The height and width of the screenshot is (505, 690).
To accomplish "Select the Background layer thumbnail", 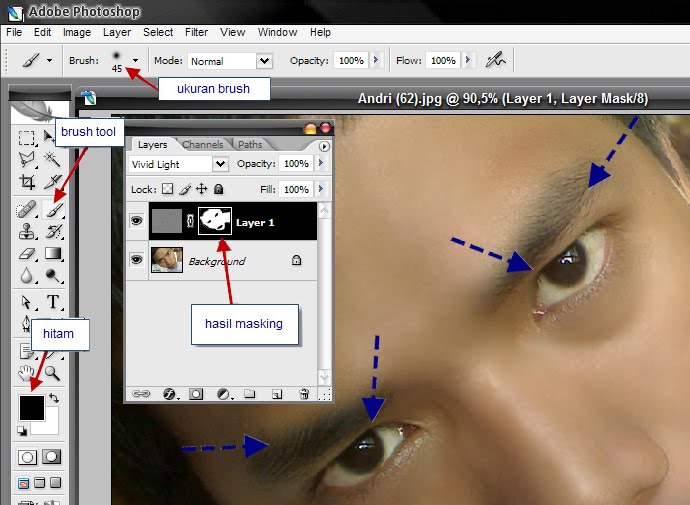I will click(x=166, y=260).
